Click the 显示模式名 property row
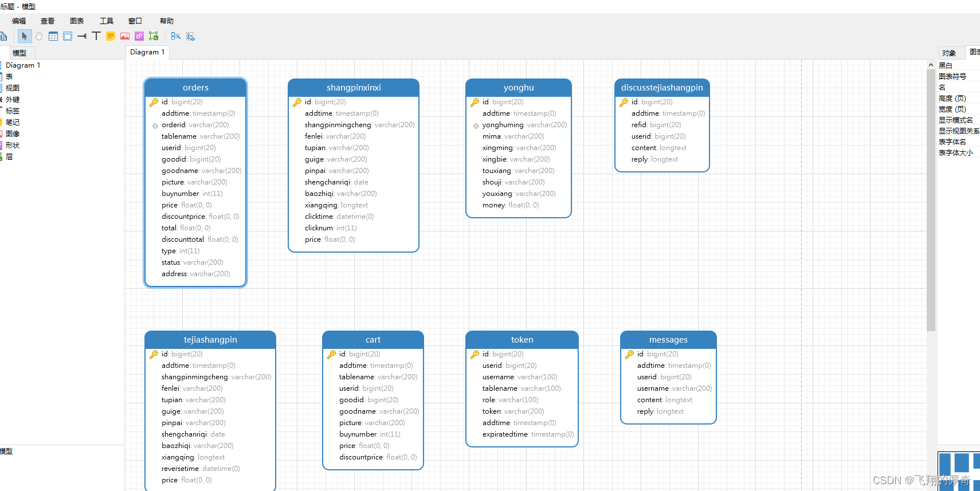This screenshot has width=980, height=491. click(959, 120)
